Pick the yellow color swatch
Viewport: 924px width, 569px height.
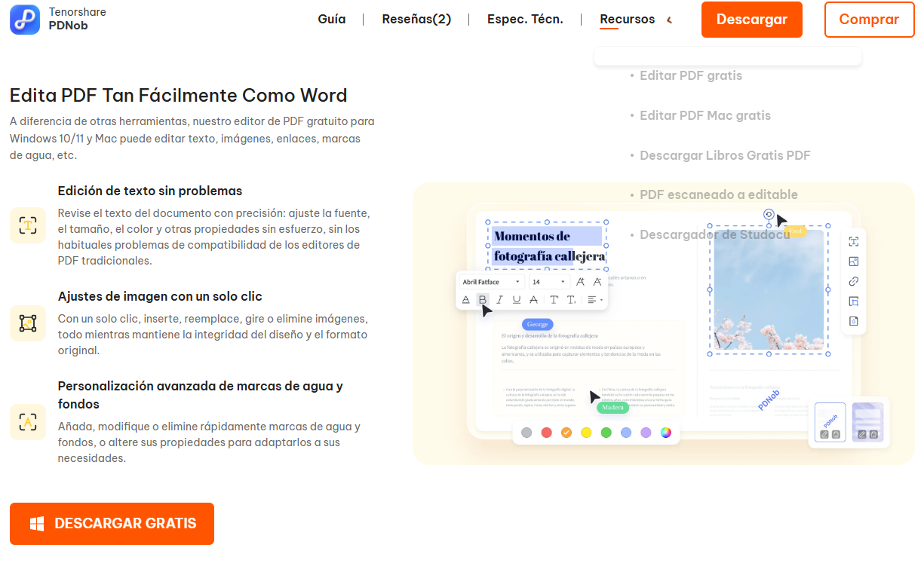[x=586, y=433]
